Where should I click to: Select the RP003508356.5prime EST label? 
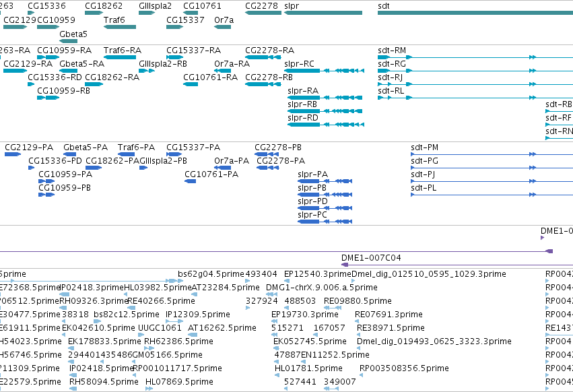pos(404,368)
